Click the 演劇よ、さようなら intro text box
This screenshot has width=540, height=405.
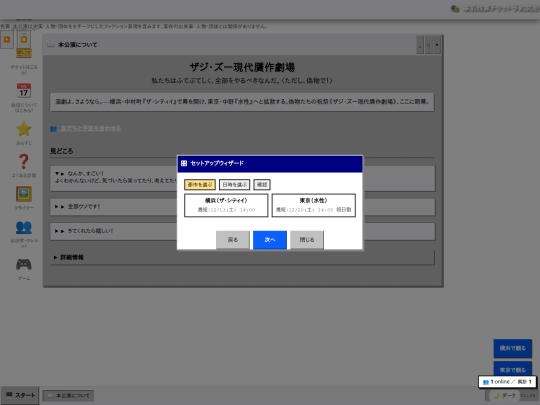(242, 102)
